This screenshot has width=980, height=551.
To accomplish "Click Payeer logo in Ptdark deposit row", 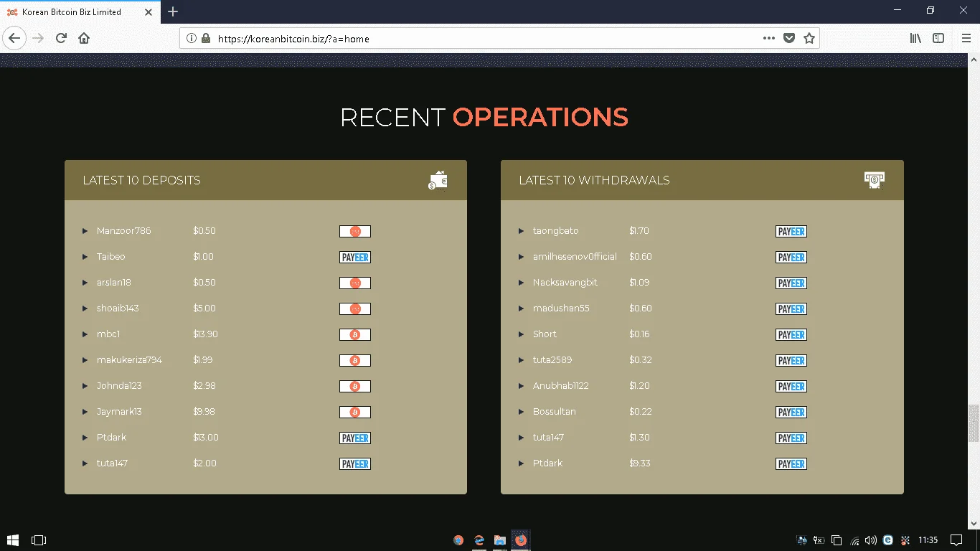I will pyautogui.click(x=355, y=438).
